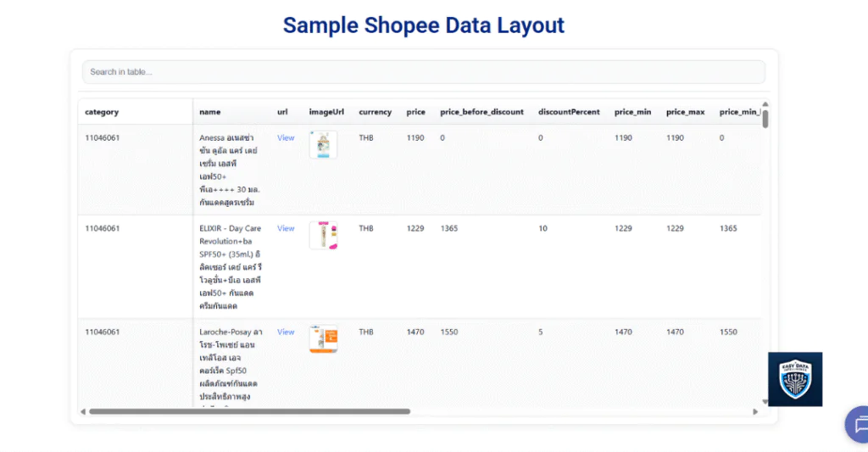Open the View link for the Anessa product

[286, 138]
